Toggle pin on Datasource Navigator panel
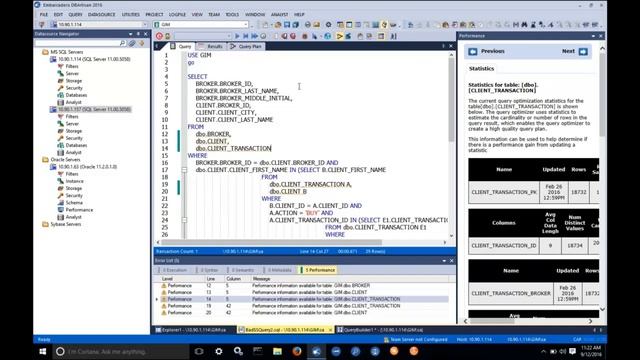640x360 pixels. [x=138, y=34]
